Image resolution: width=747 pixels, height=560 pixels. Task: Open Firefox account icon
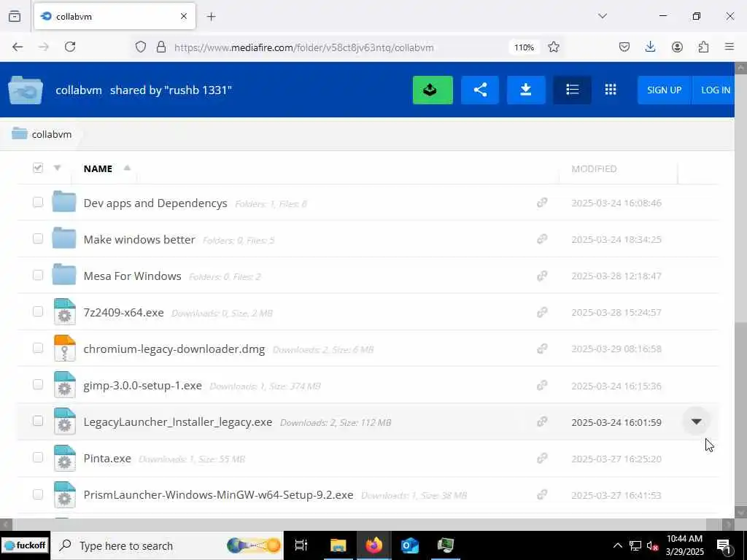coord(677,47)
